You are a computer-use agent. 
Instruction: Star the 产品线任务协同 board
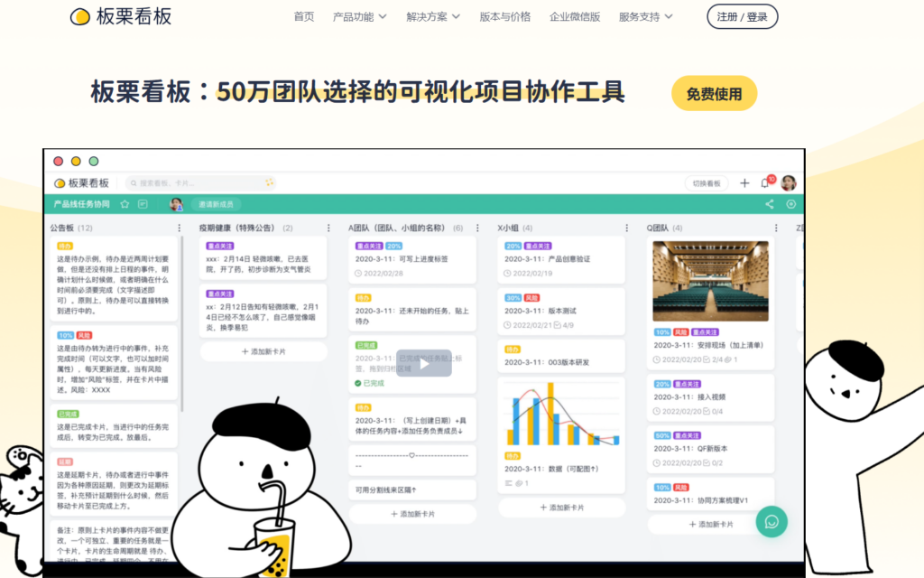click(x=125, y=204)
